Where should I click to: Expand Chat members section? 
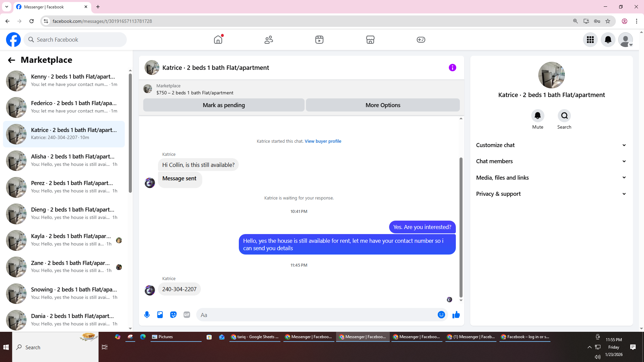click(x=551, y=161)
